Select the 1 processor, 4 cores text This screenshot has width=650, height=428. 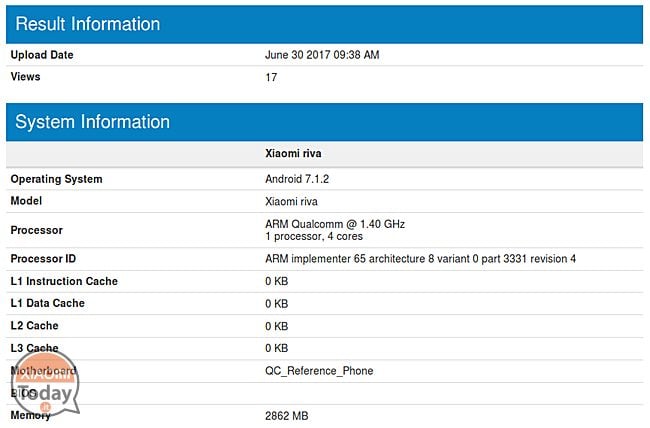[314, 236]
